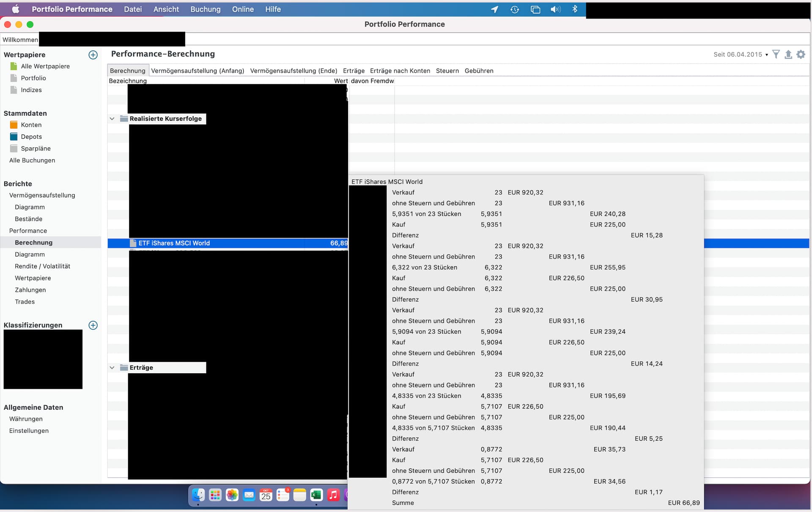Click the export data icon
The height and width of the screenshot is (512, 812).
pos(788,54)
